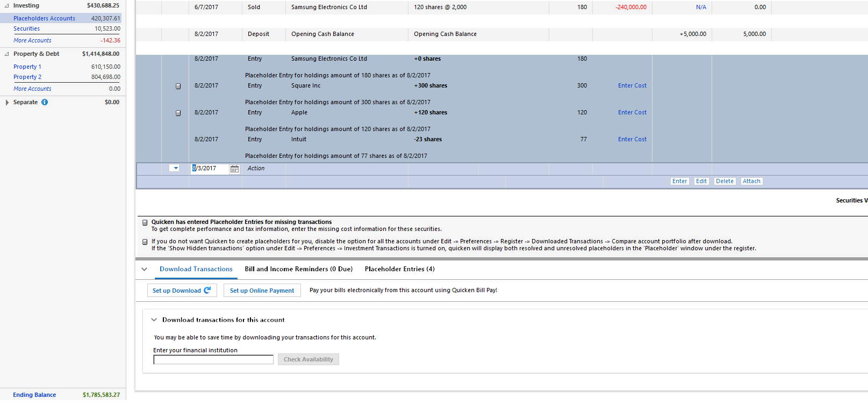Collapse the bottom tabs panel chevron
868x413 pixels.
pyautogui.click(x=144, y=270)
